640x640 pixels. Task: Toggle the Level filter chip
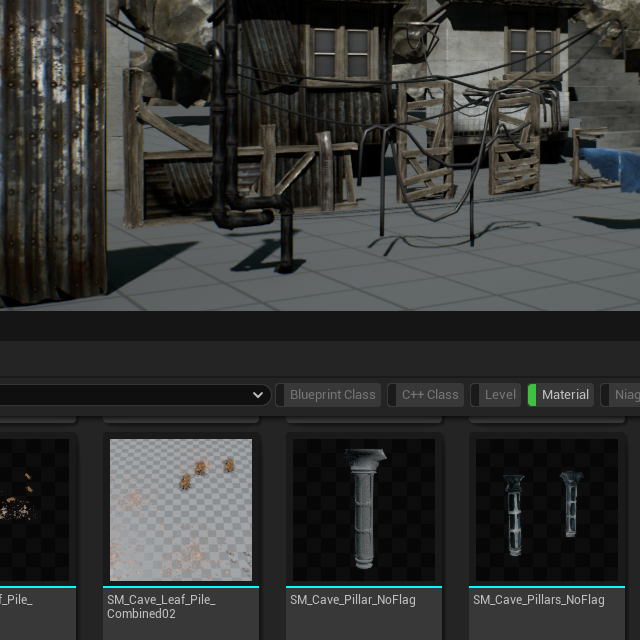499,395
